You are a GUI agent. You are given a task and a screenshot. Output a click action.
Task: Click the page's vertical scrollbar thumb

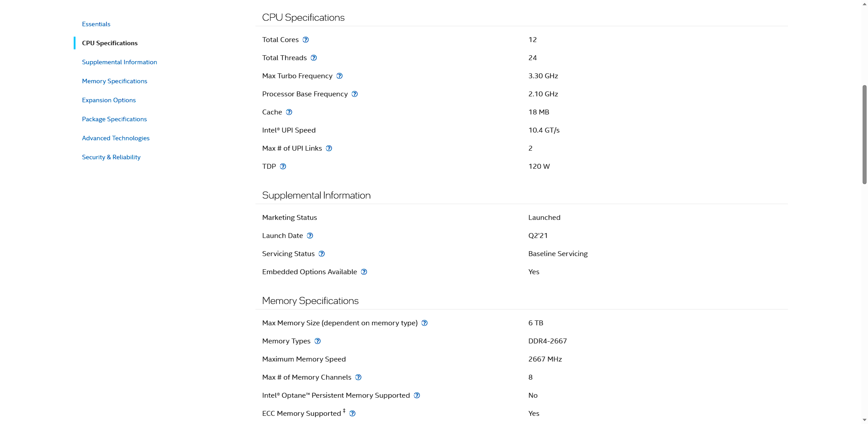(x=864, y=134)
